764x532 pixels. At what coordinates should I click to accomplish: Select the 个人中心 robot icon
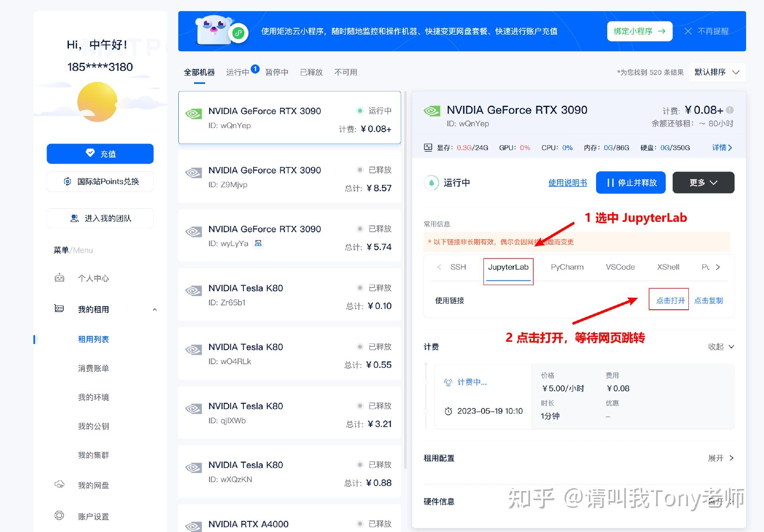pos(59,278)
